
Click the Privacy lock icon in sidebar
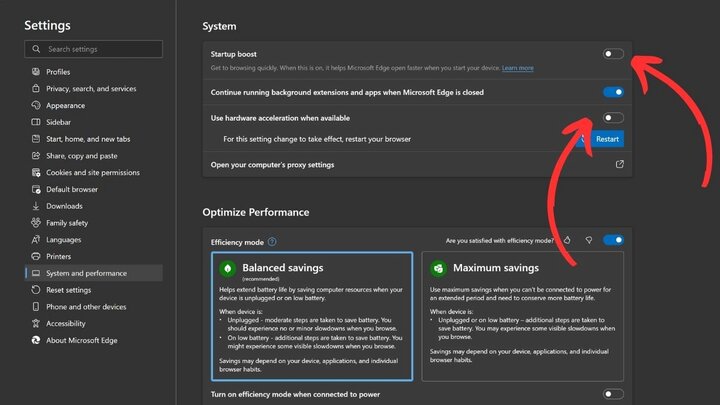pos(36,88)
